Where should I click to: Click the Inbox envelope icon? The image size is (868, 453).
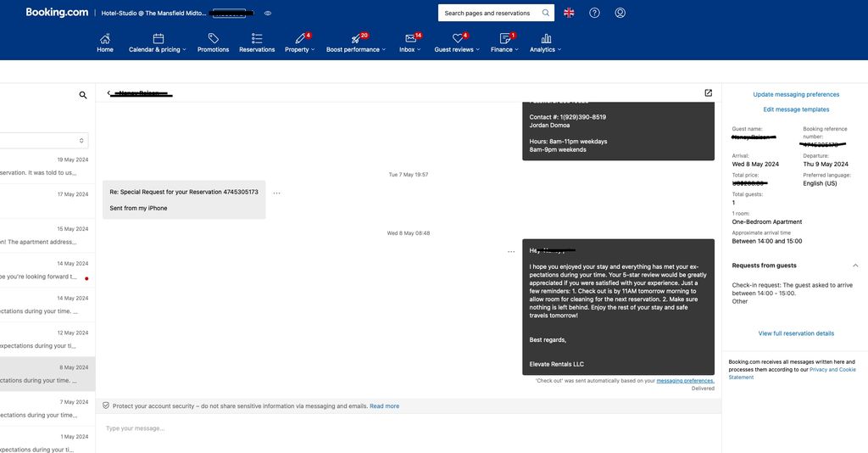coord(410,38)
